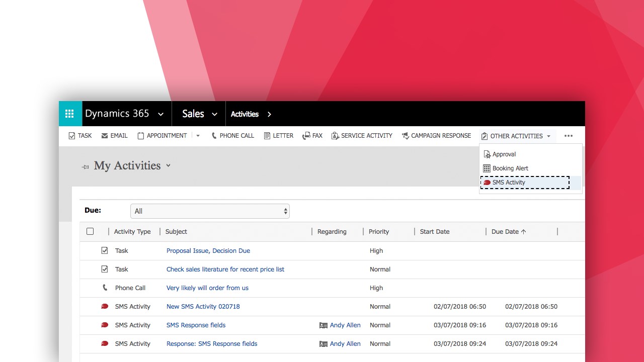Expand the Dynamics 365 app dropdown
644x362 pixels.
[x=161, y=114]
